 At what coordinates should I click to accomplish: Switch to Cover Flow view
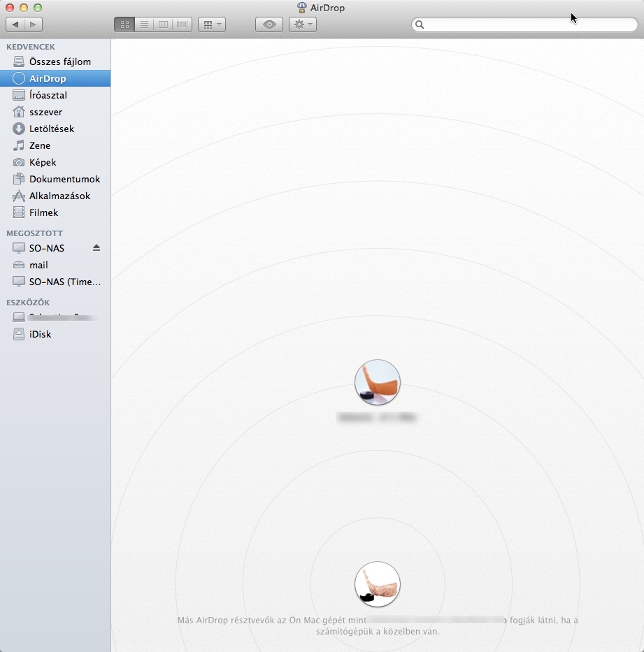[x=183, y=24]
